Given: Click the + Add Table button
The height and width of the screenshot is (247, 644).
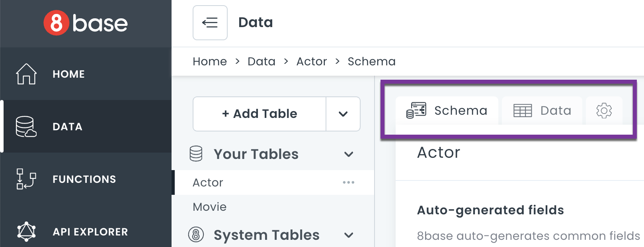Looking at the screenshot, I should 260,114.
